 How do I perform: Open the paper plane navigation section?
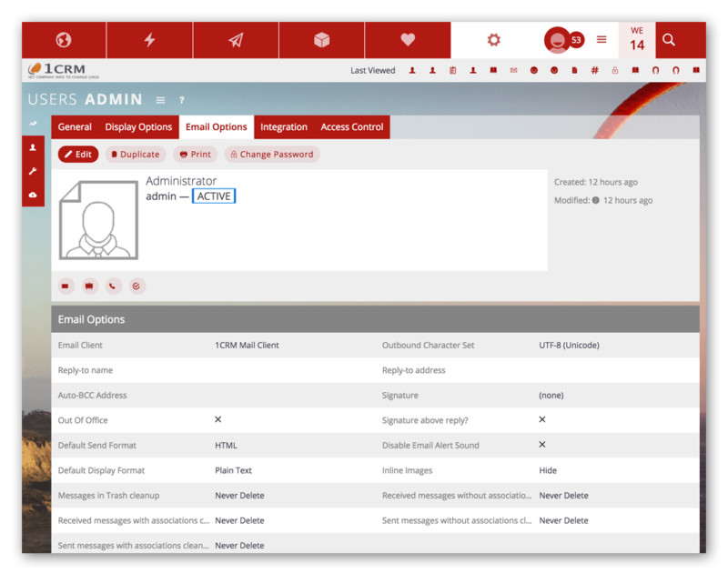pos(236,40)
